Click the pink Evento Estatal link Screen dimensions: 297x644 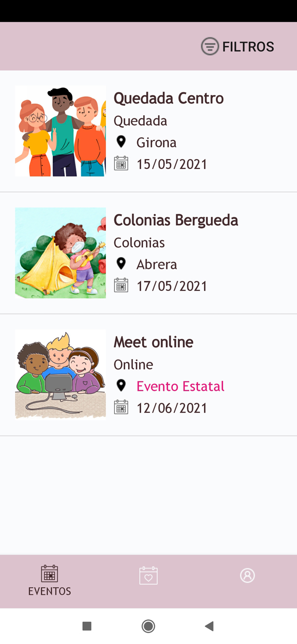(181, 386)
